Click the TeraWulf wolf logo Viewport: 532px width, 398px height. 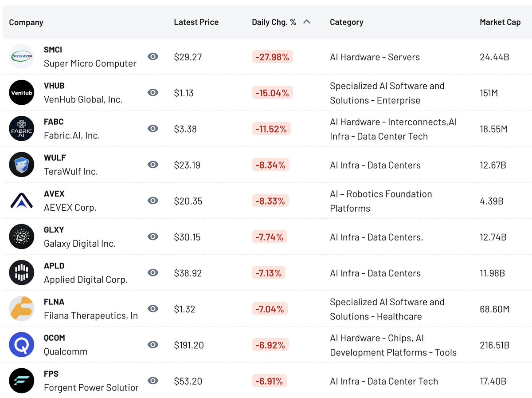click(21, 165)
